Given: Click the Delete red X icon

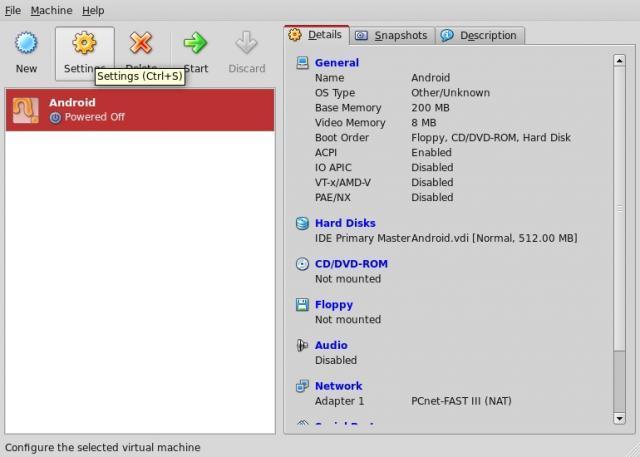Looking at the screenshot, I should [x=141, y=43].
